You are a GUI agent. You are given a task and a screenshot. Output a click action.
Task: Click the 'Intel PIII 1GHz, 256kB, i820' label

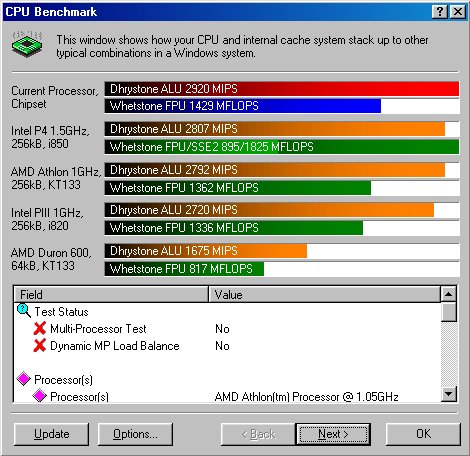point(47,219)
